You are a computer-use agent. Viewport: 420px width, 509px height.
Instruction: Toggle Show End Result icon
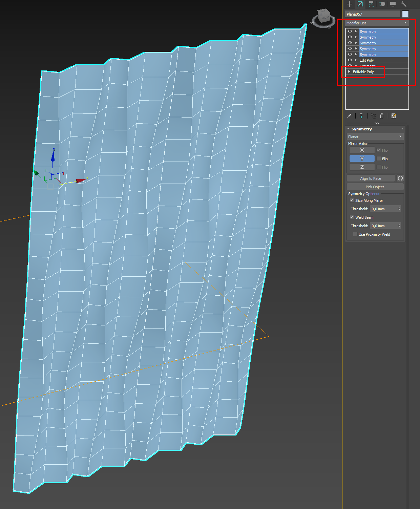pyautogui.click(x=361, y=116)
